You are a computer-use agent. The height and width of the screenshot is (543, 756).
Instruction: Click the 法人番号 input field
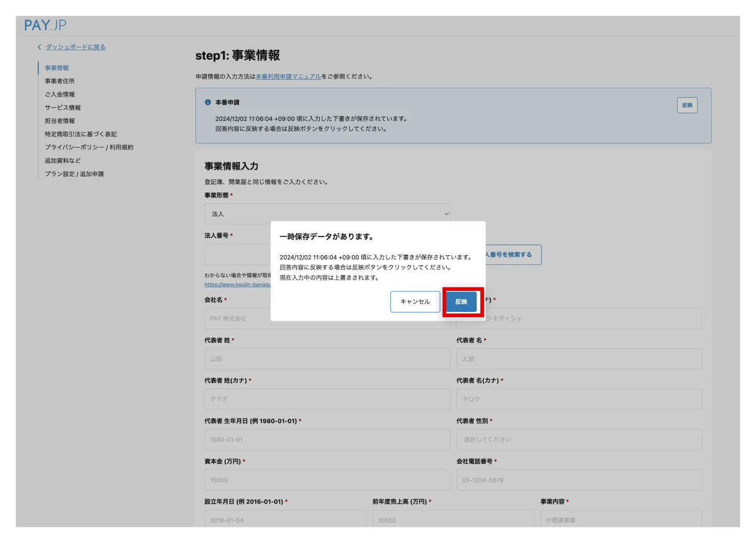(238, 254)
